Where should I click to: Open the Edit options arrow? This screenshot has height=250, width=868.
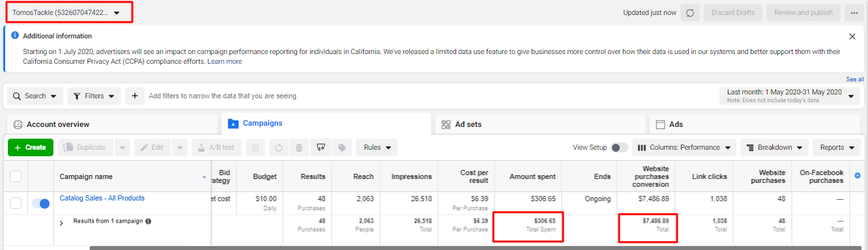180,148
